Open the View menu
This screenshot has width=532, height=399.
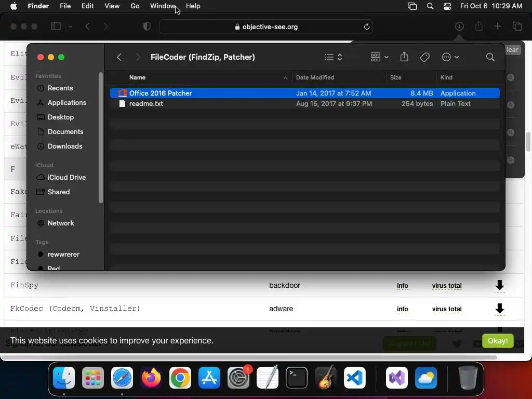pos(112,6)
